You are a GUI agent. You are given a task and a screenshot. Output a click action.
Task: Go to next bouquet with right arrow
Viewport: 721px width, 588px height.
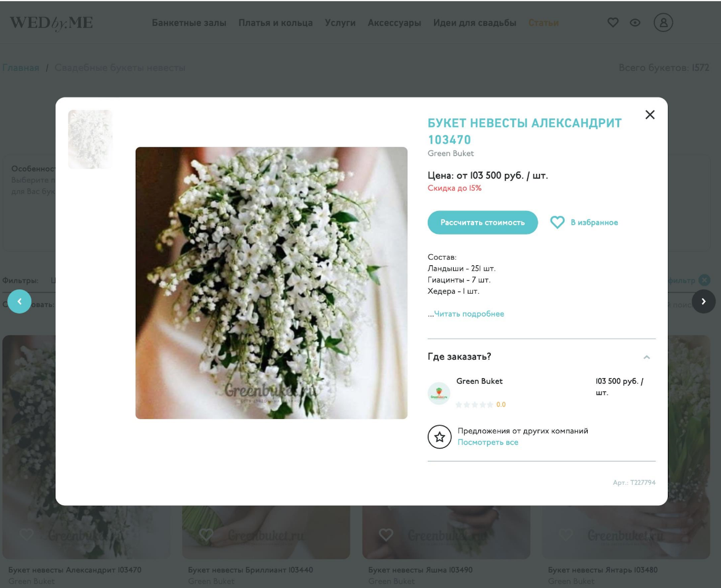click(x=704, y=301)
